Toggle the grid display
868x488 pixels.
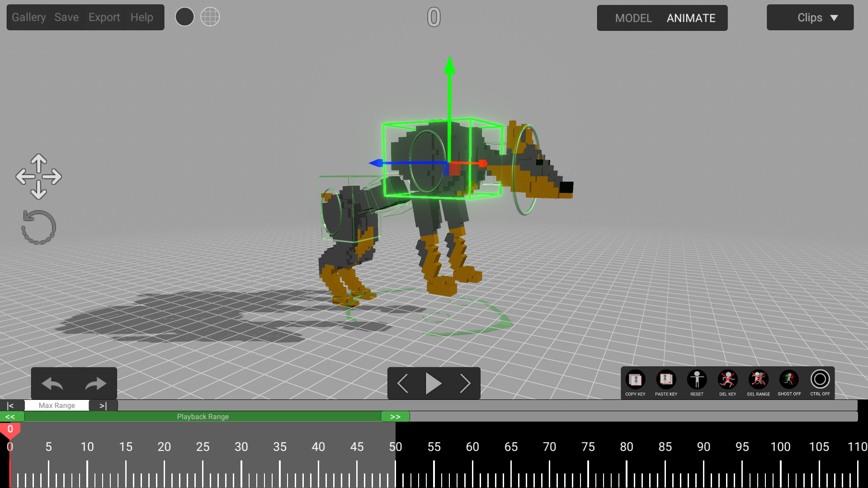[x=210, y=16]
